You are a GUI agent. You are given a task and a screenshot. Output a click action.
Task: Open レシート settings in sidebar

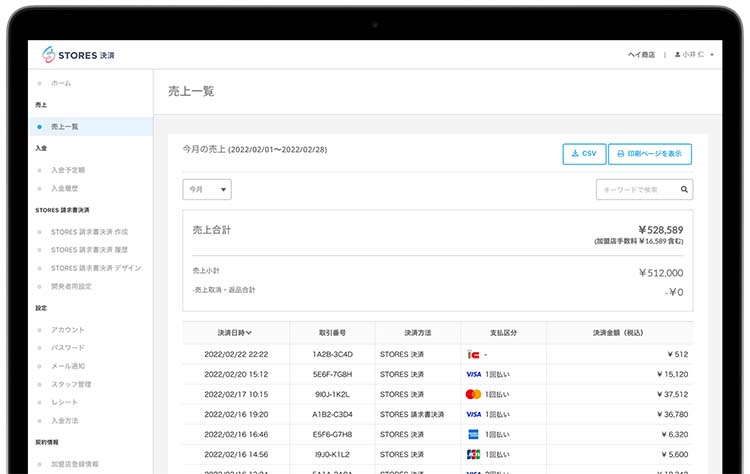pos(64,402)
